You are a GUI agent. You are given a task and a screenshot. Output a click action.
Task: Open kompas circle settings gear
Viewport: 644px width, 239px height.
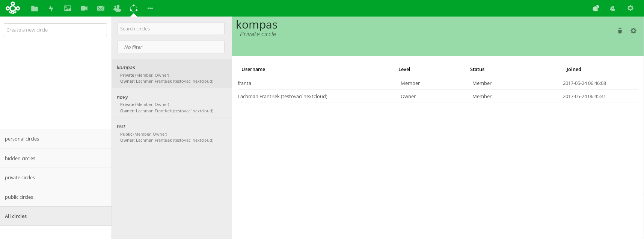pyautogui.click(x=633, y=31)
